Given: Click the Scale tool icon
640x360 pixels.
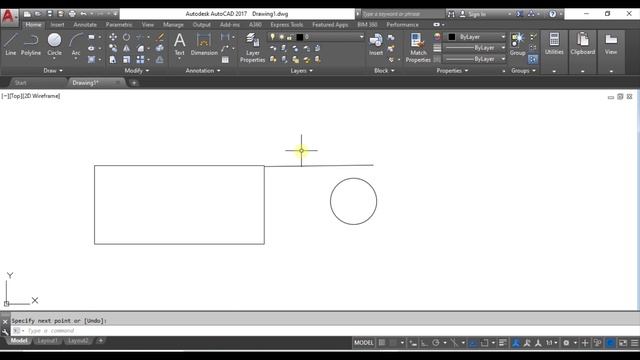Looking at the screenshot, I should 127,60.
